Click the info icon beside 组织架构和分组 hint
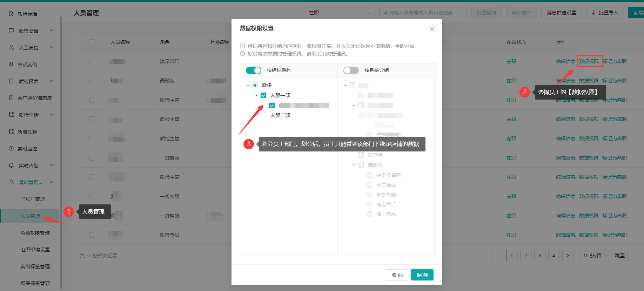This screenshot has height=291, width=644. [x=242, y=46]
